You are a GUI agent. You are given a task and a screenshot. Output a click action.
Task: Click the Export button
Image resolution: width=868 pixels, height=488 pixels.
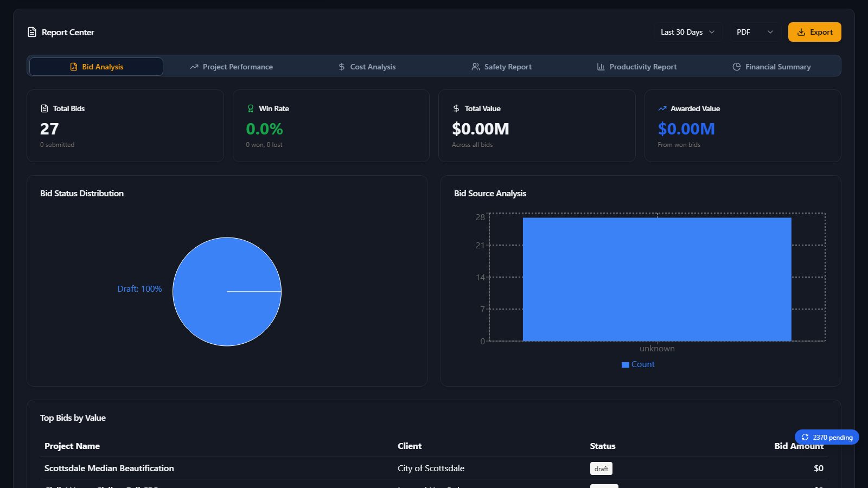coord(814,32)
